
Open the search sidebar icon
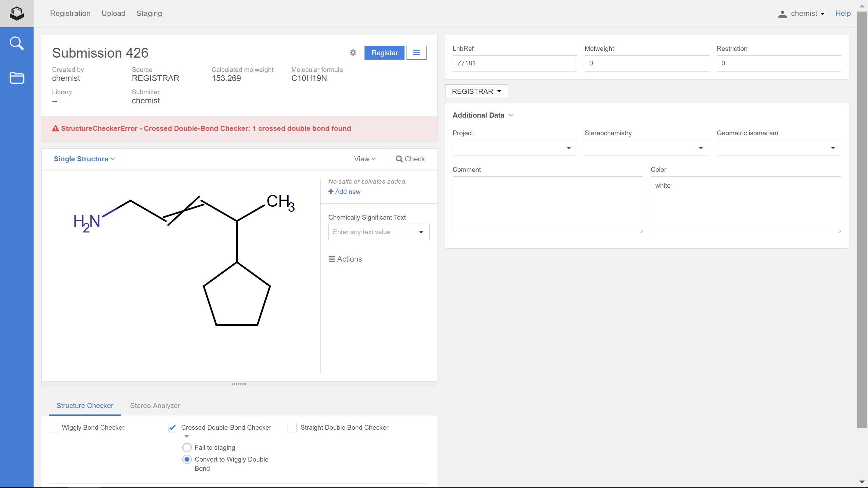point(17,43)
